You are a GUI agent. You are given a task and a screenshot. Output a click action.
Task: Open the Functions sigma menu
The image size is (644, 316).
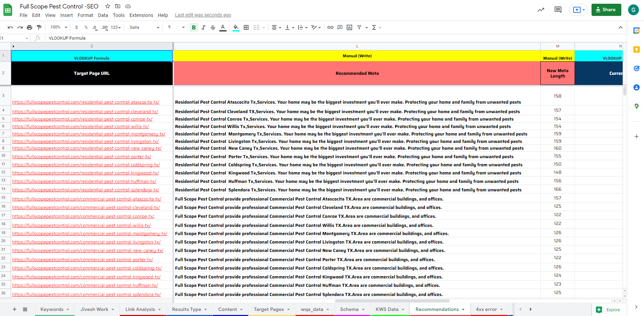pyautogui.click(x=376, y=27)
